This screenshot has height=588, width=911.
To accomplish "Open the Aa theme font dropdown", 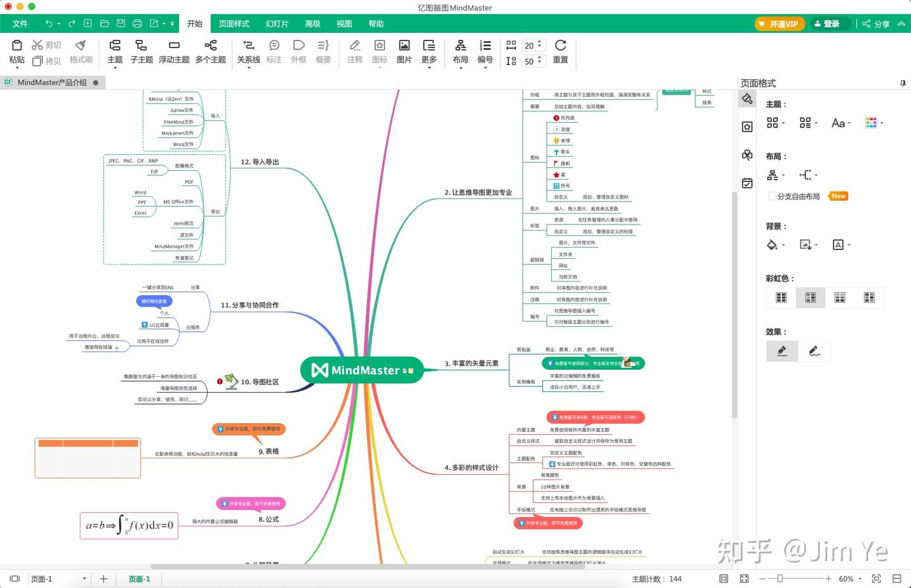I will point(841,123).
